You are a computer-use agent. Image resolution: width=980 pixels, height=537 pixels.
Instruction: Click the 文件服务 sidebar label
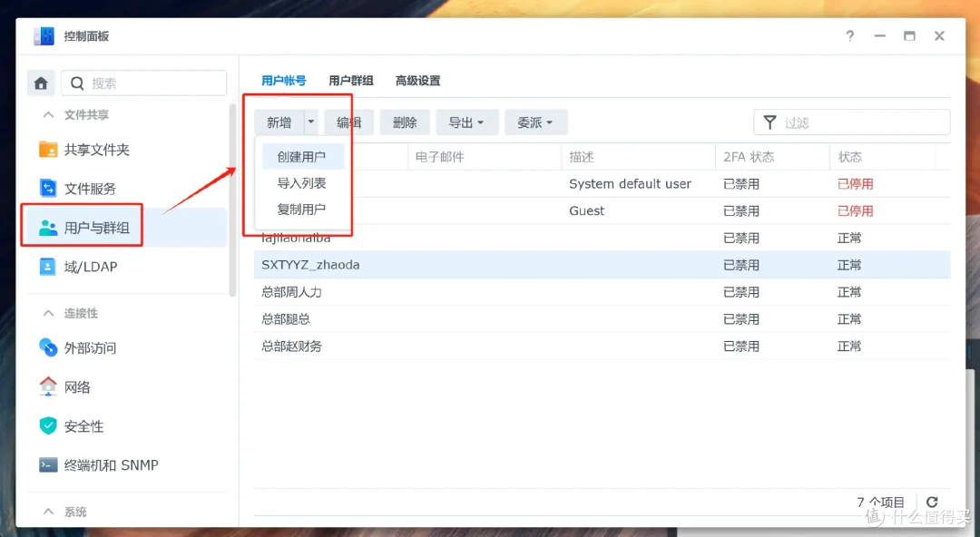coord(90,189)
